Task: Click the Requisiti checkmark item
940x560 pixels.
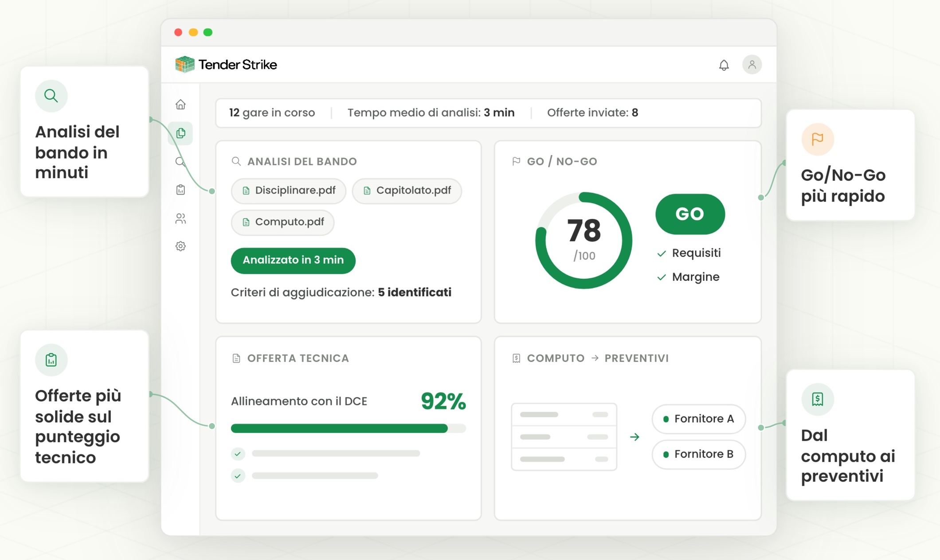Action: pos(689,253)
